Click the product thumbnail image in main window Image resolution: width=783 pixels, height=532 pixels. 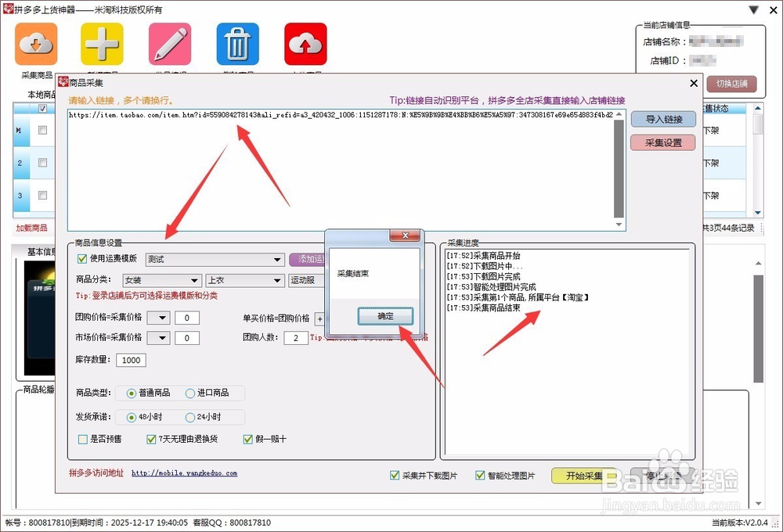pos(39,318)
